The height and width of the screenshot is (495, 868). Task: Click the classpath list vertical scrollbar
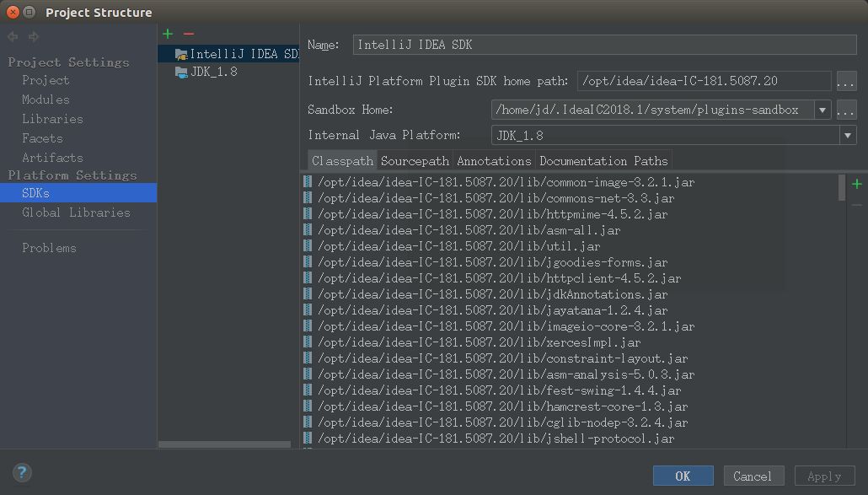[841, 188]
